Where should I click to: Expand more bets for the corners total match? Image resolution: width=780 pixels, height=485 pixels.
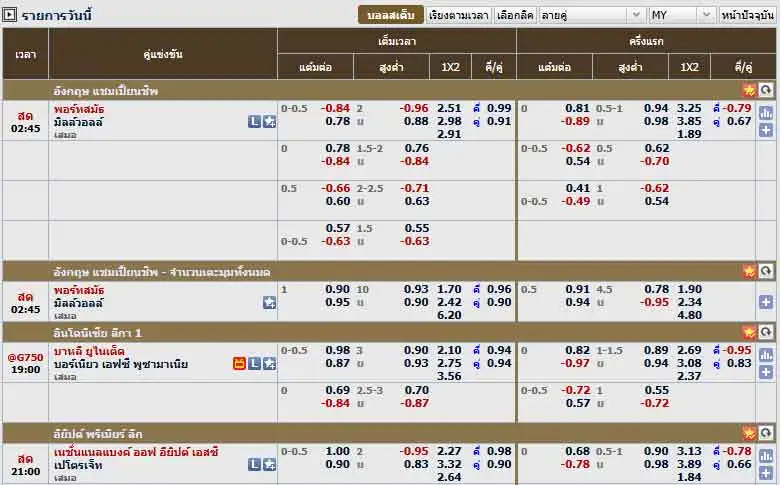(x=765, y=301)
